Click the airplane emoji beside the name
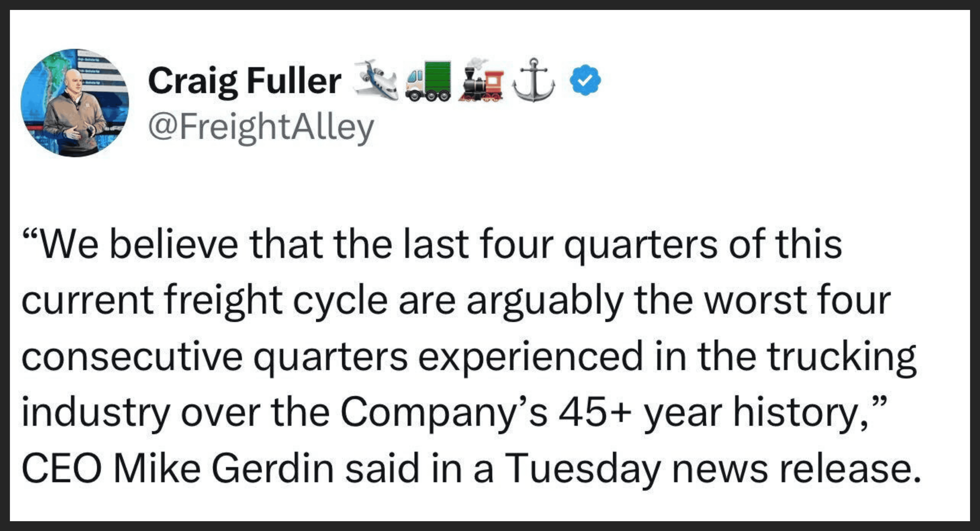 376,80
